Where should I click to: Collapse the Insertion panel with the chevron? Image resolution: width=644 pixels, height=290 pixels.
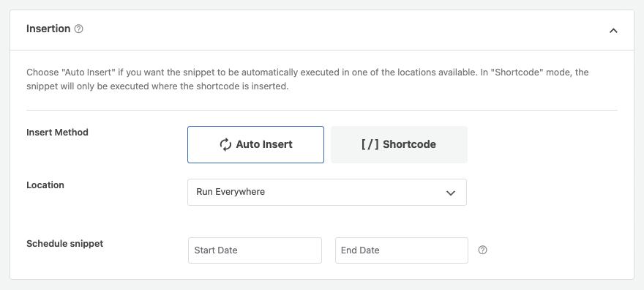click(613, 31)
